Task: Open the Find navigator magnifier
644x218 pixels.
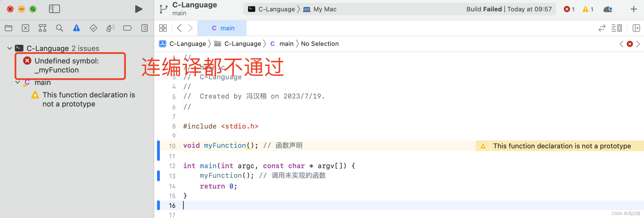Action: coord(60,28)
